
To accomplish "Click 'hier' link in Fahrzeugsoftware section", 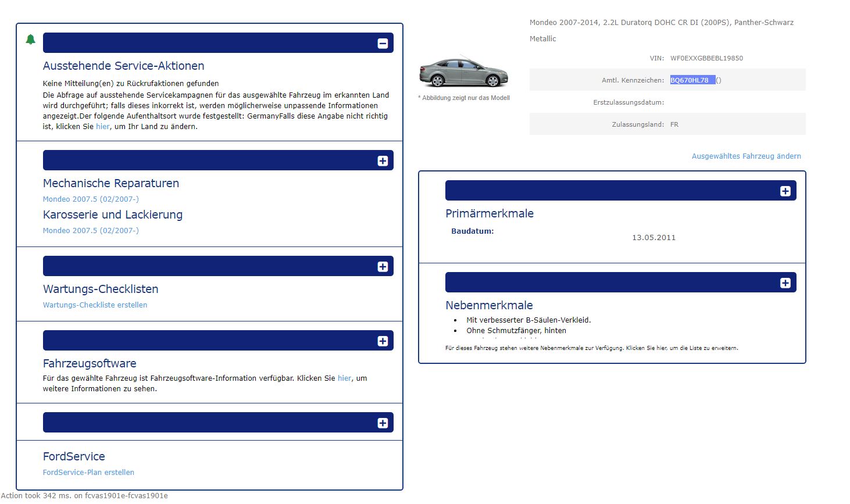I will point(345,378).
